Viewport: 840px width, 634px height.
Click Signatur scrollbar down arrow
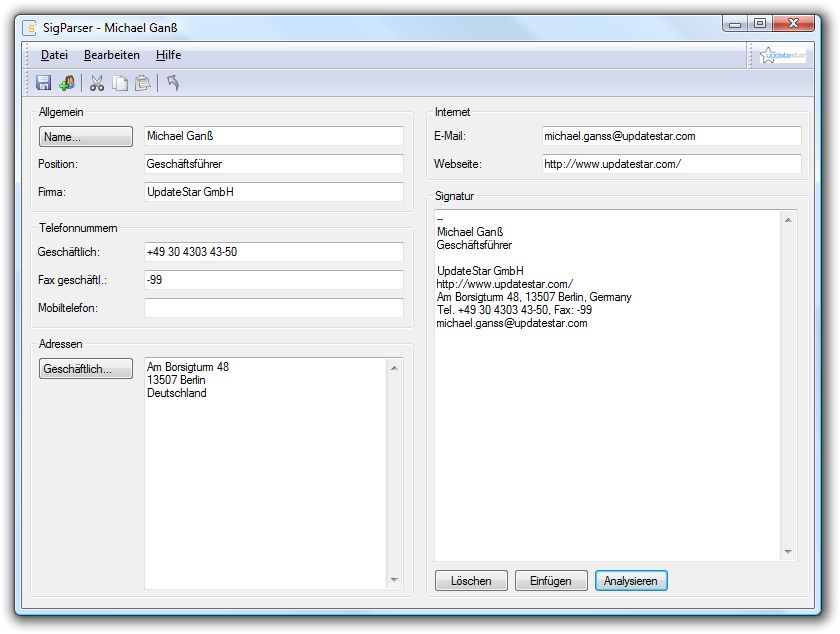tap(788, 551)
